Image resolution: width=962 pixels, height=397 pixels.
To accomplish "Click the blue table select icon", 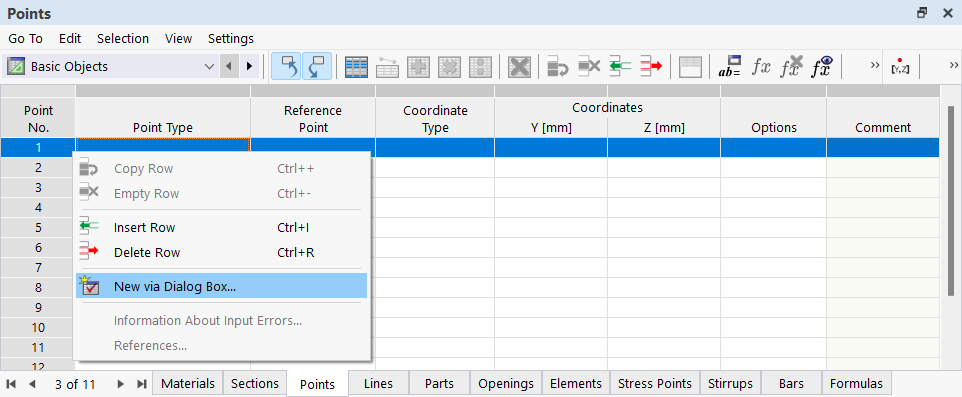I will 356,67.
